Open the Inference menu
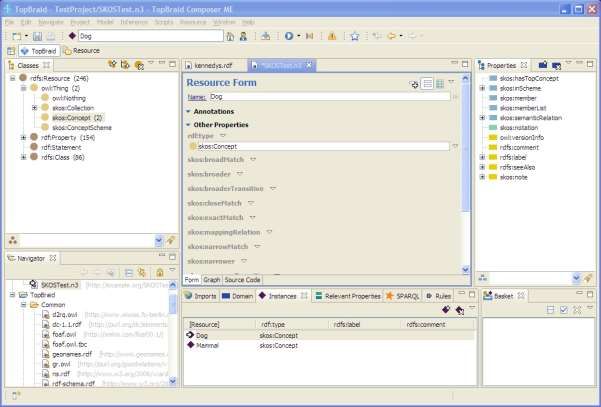601x407 pixels. point(134,22)
